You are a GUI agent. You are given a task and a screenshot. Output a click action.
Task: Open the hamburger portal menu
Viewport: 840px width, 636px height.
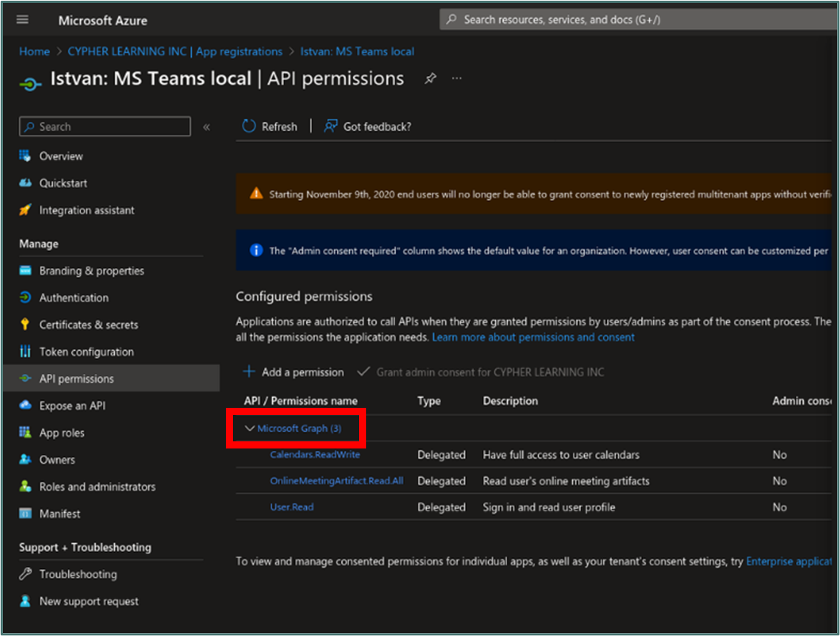23,20
